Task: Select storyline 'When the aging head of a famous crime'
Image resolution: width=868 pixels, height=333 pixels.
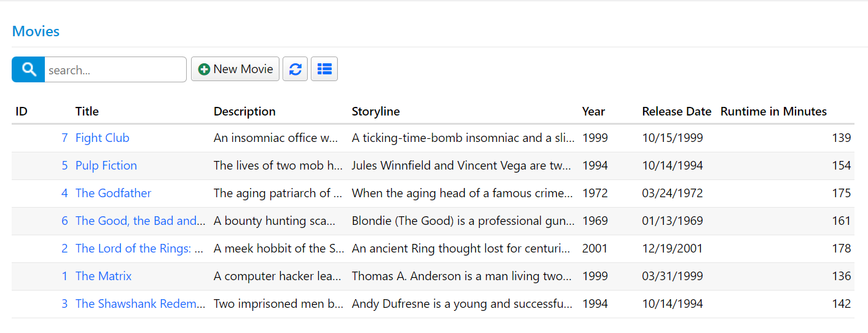Action: coord(463,193)
